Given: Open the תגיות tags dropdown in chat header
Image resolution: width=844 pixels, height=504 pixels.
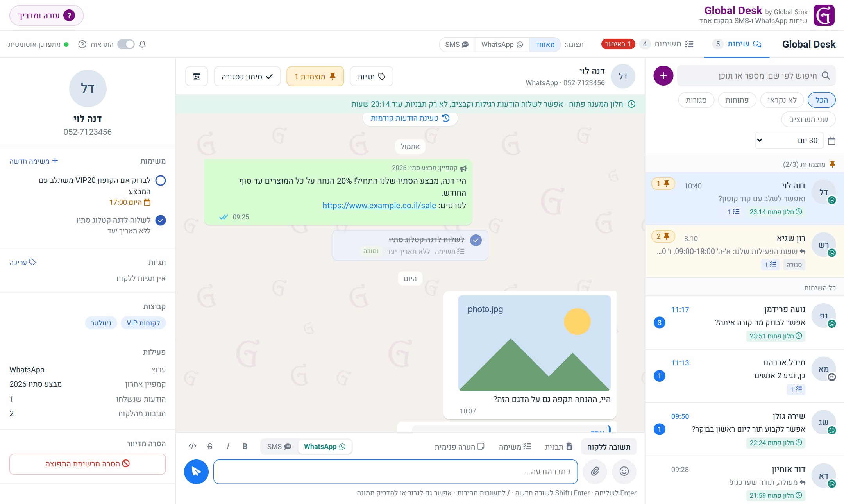Looking at the screenshot, I should click(371, 77).
